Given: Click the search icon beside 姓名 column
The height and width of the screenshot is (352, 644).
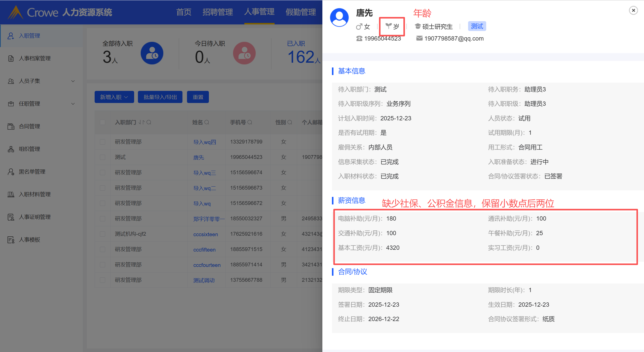Looking at the screenshot, I should tap(207, 122).
